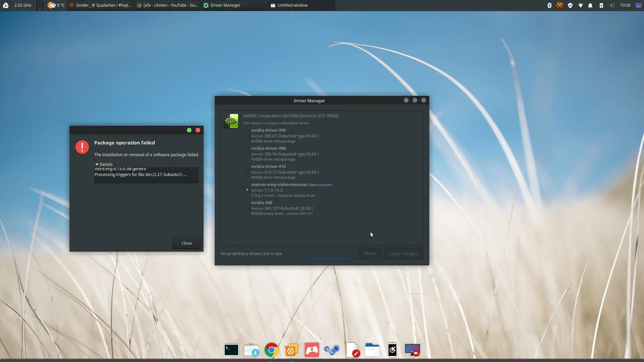Click 'NVIDIA binary driver - version 340.107' text
Screen dimensions: 644x362
click(x=282, y=214)
